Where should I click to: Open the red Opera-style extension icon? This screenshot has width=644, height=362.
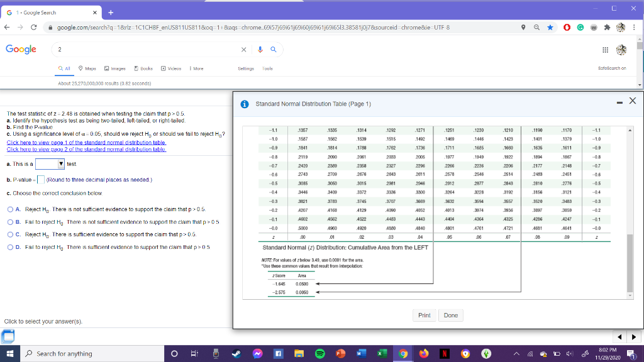567,28
